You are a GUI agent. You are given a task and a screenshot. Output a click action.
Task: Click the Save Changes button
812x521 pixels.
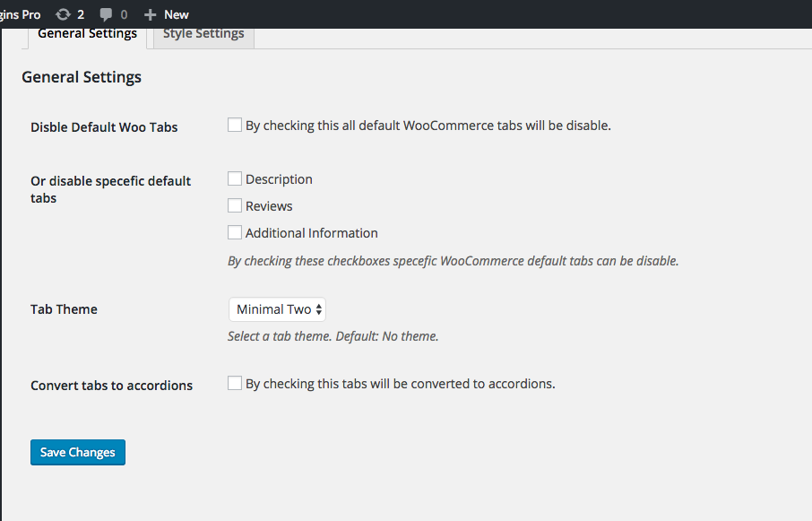[x=78, y=452]
